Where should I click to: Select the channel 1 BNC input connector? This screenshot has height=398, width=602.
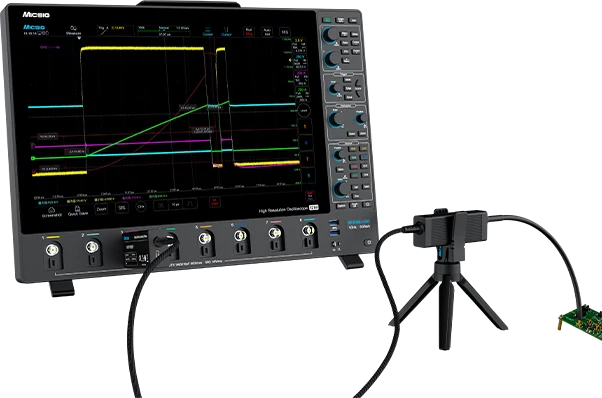[x=52, y=251]
